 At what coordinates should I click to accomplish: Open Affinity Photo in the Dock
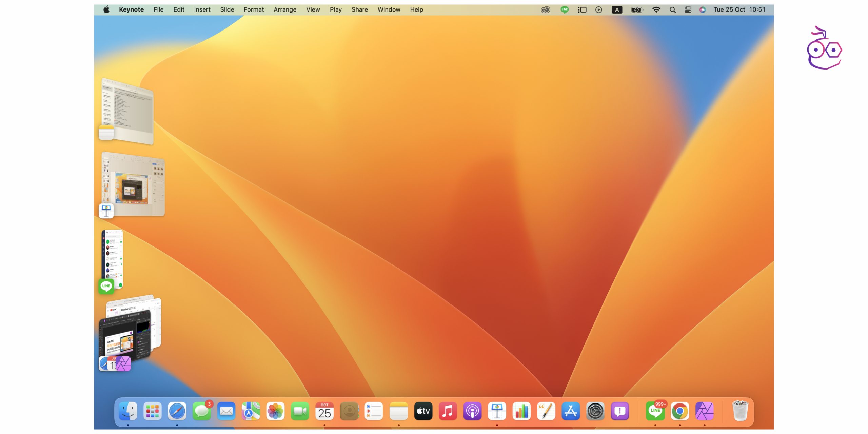pos(704,411)
